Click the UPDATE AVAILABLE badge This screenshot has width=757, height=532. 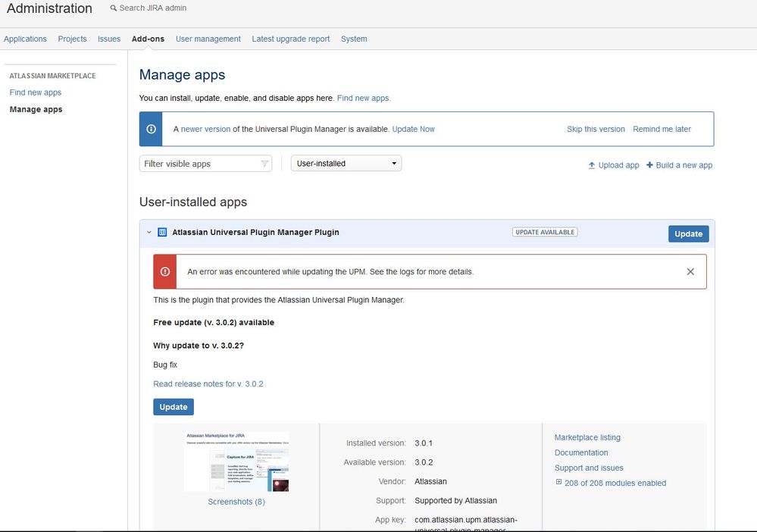(x=545, y=232)
